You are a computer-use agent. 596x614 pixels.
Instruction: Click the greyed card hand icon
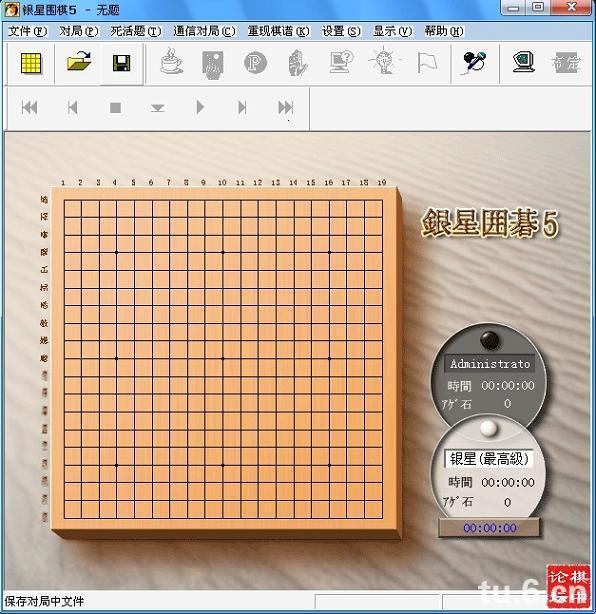click(x=213, y=64)
